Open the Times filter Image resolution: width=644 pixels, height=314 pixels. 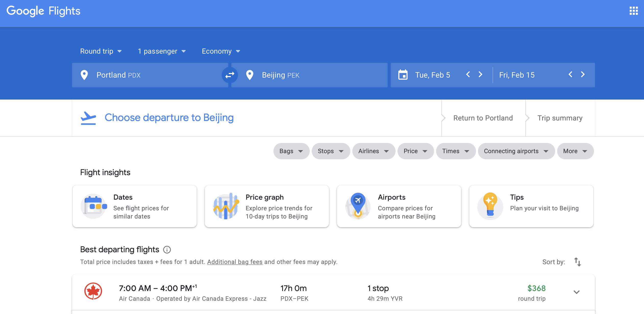pos(456,151)
